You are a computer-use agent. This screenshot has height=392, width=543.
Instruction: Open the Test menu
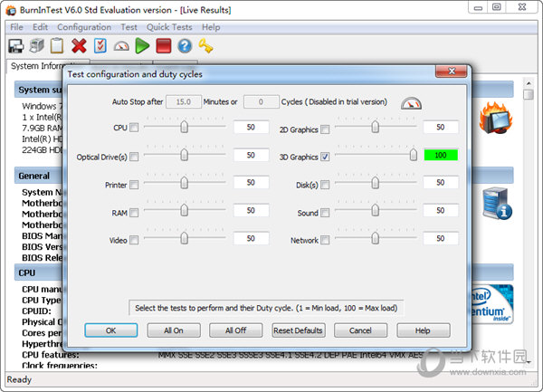coord(129,27)
